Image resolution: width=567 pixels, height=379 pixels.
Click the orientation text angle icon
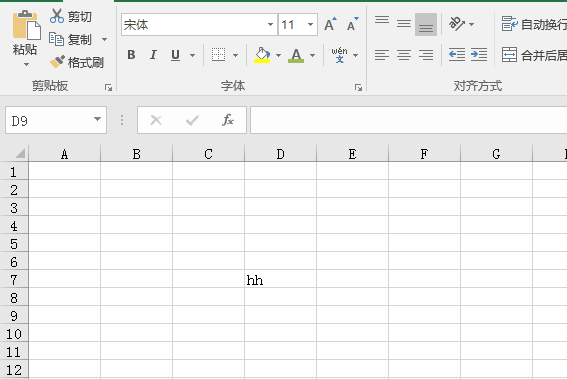[457, 24]
